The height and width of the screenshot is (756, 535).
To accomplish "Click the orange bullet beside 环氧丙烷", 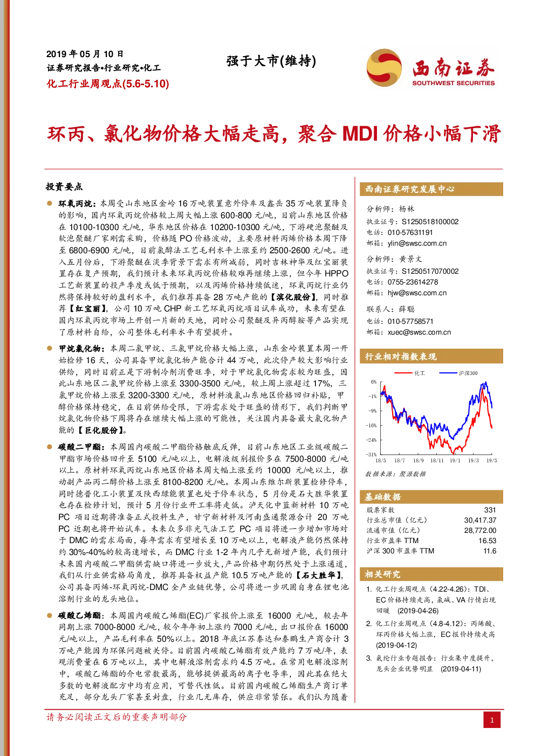I will [x=50, y=204].
